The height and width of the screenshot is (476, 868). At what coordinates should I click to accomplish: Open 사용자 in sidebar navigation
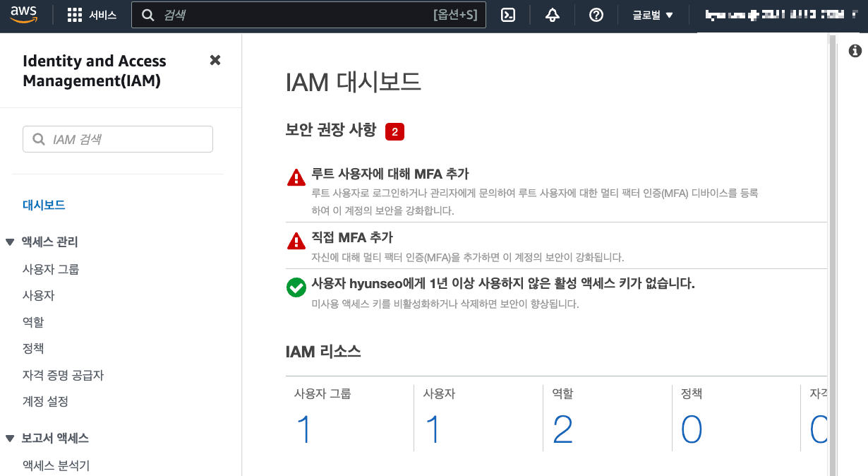pos(39,295)
